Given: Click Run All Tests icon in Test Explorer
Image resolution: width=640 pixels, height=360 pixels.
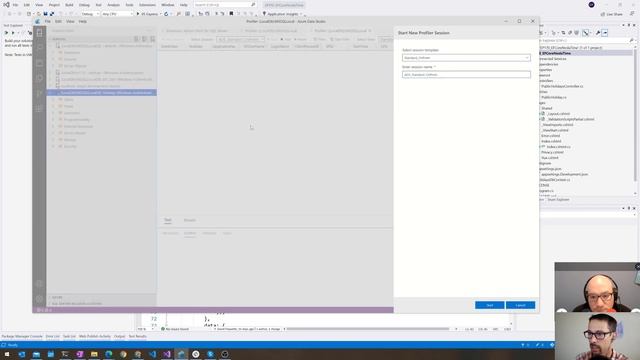Looking at the screenshot, I should click(6, 33).
